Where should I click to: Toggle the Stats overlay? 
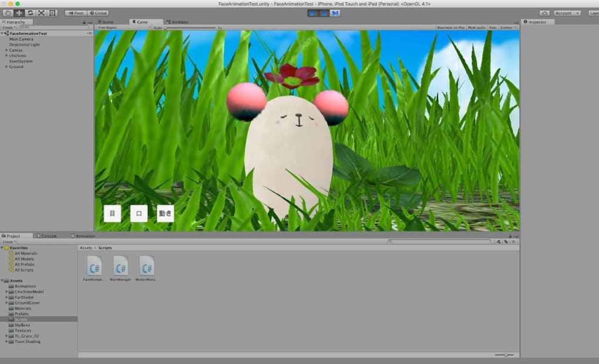(x=492, y=28)
